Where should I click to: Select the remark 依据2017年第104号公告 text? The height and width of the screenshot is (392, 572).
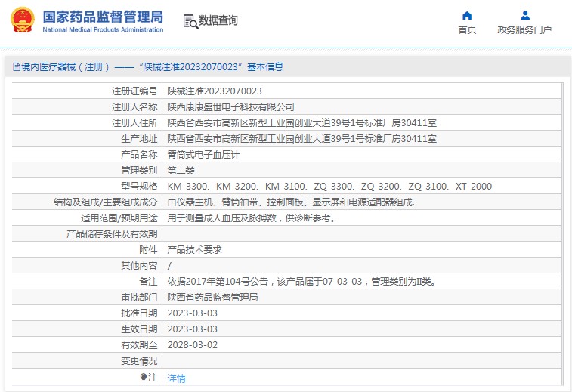pyautogui.click(x=301, y=282)
